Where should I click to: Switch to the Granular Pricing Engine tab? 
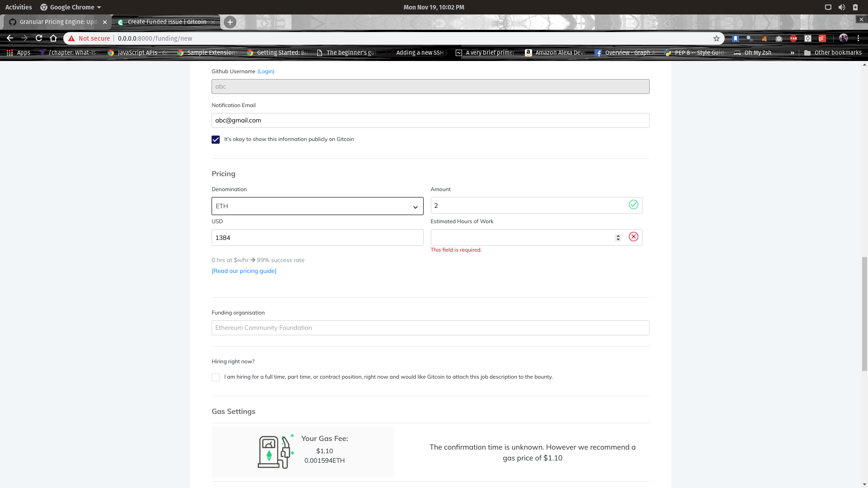click(x=54, y=22)
